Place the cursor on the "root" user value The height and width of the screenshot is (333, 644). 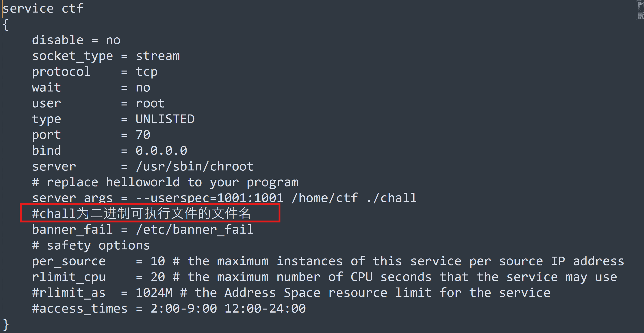(150, 103)
